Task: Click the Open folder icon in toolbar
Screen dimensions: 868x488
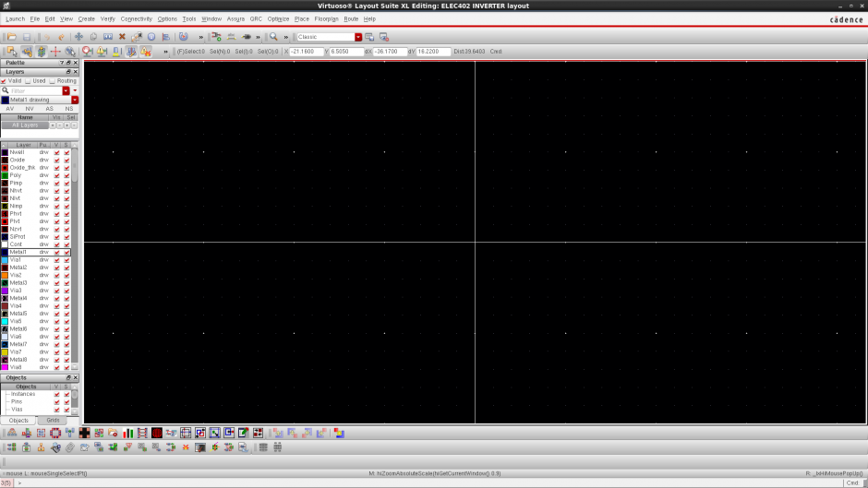Action: click(12, 37)
